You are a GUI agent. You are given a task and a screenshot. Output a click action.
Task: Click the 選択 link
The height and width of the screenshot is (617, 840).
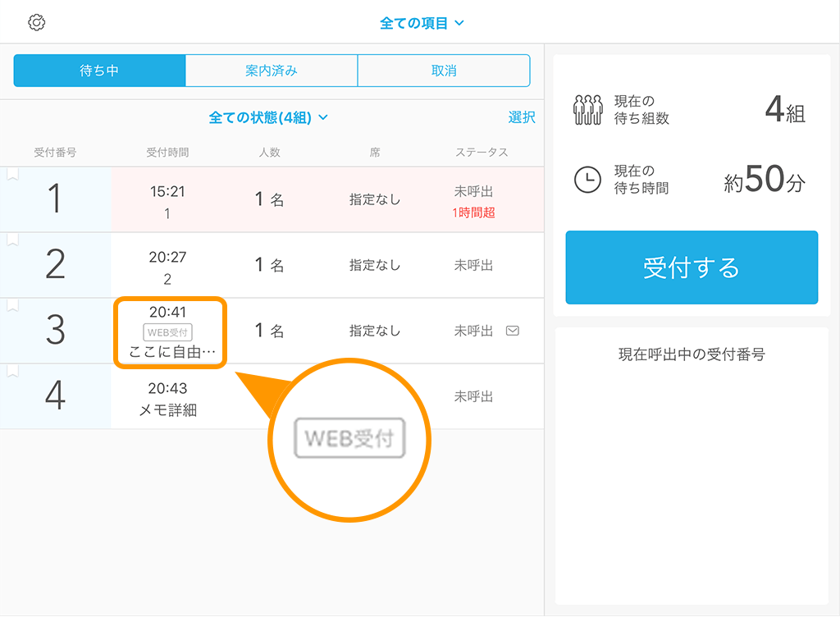click(x=521, y=117)
